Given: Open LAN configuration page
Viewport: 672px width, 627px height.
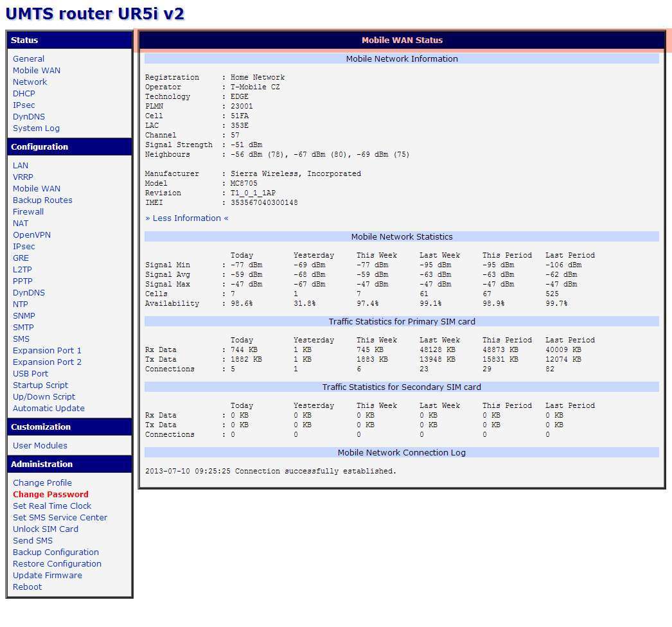Looking at the screenshot, I should 21,166.
